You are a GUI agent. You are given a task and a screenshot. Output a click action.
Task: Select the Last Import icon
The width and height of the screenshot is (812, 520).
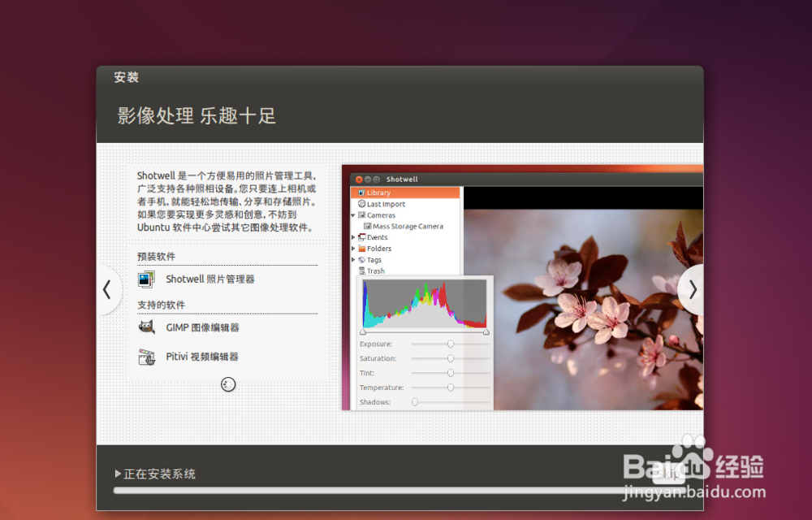coord(362,204)
